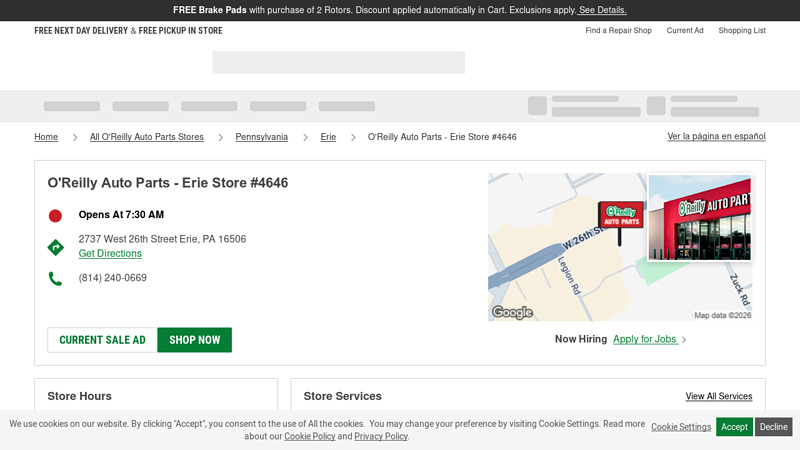The height and width of the screenshot is (450, 800).
Task: Open View All Services link
Action: click(718, 396)
